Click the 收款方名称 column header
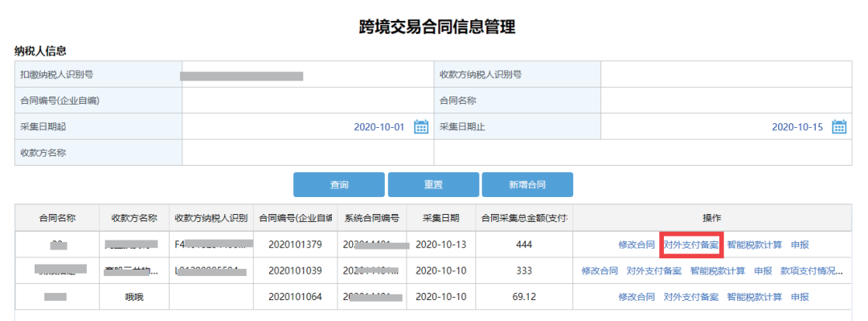 [x=134, y=218]
